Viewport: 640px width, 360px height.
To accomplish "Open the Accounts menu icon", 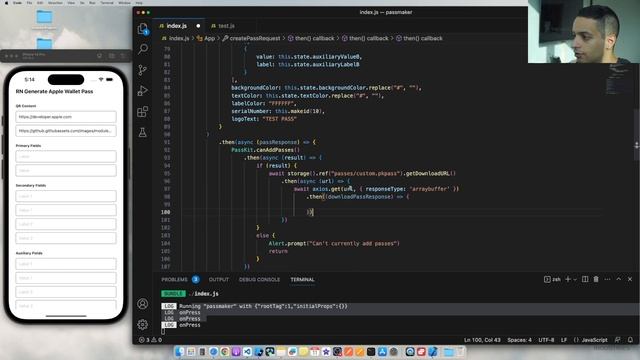I will point(142,304).
